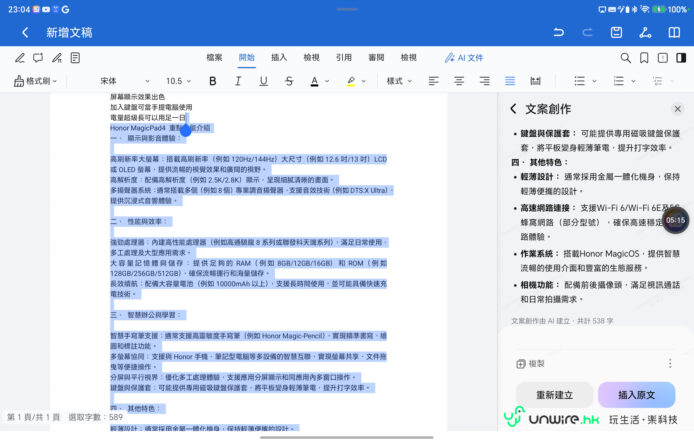Open the page count square icon
Viewport: 694px width, 444px height.
(x=663, y=58)
